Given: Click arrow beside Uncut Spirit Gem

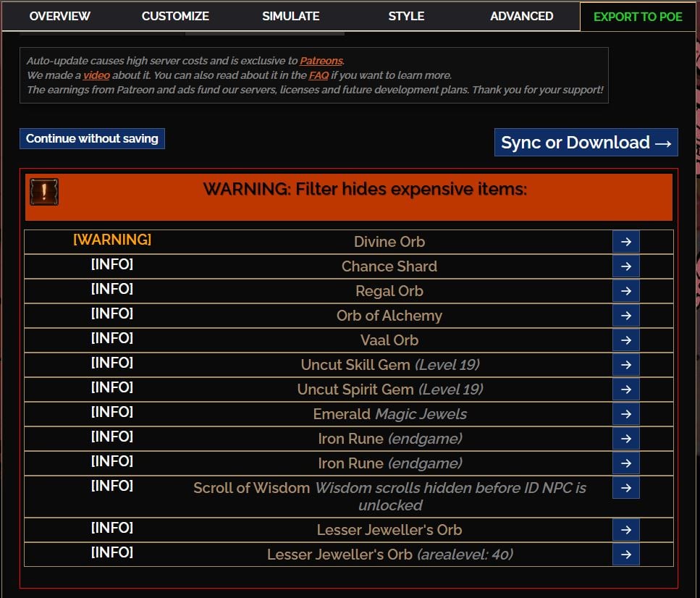Looking at the screenshot, I should tap(625, 389).
